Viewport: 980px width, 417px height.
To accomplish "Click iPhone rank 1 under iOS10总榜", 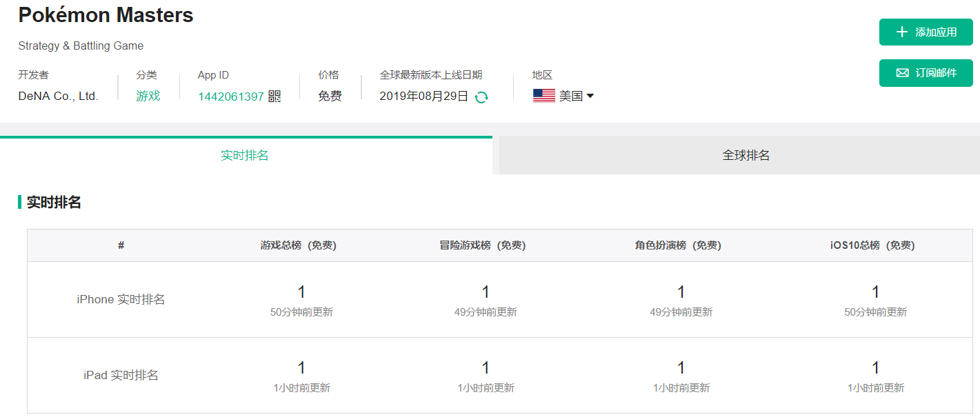I will click(875, 292).
